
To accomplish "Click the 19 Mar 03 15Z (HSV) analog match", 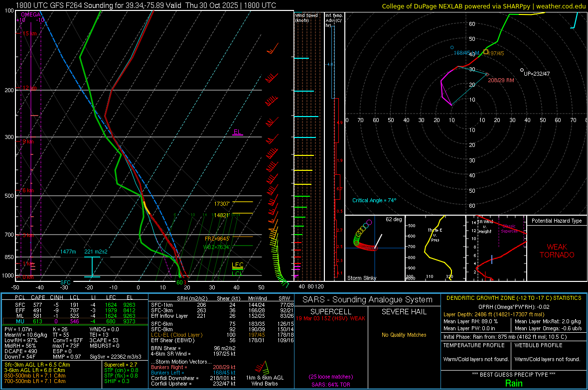I will [x=330, y=318].
